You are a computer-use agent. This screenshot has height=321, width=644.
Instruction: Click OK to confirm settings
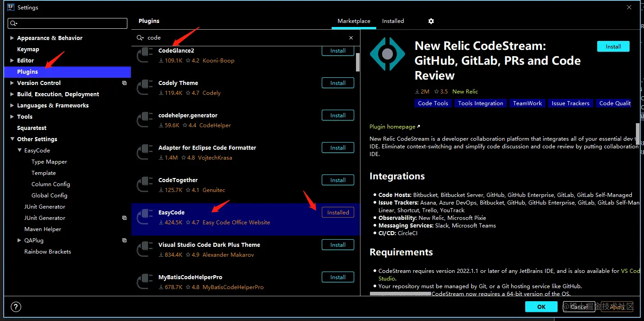541,307
